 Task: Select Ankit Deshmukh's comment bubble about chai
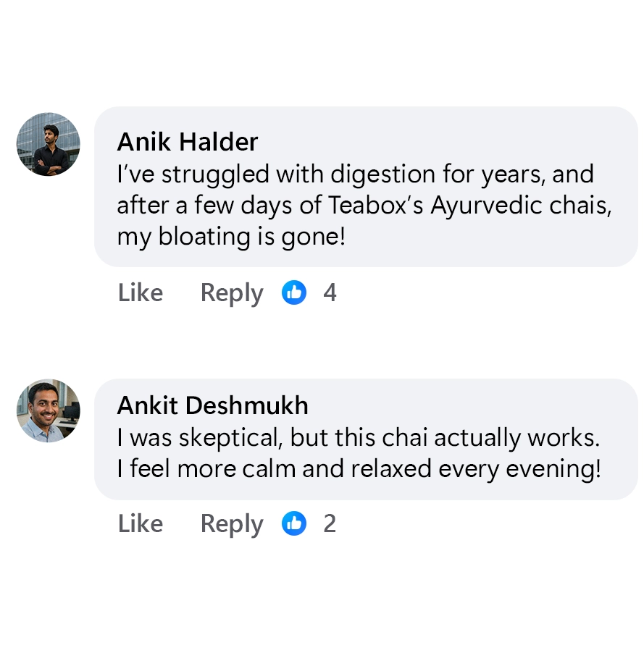pos(362,438)
